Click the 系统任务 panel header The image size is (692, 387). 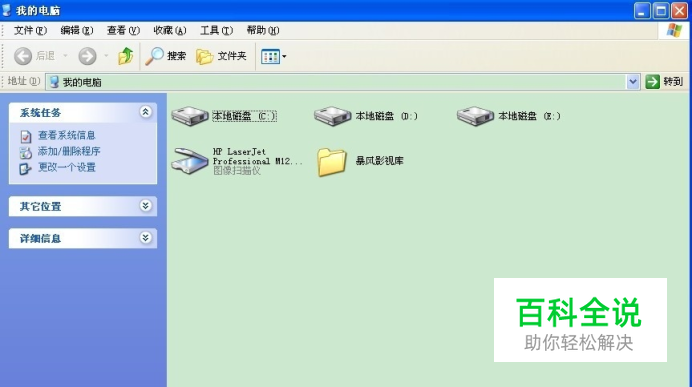[x=83, y=113]
